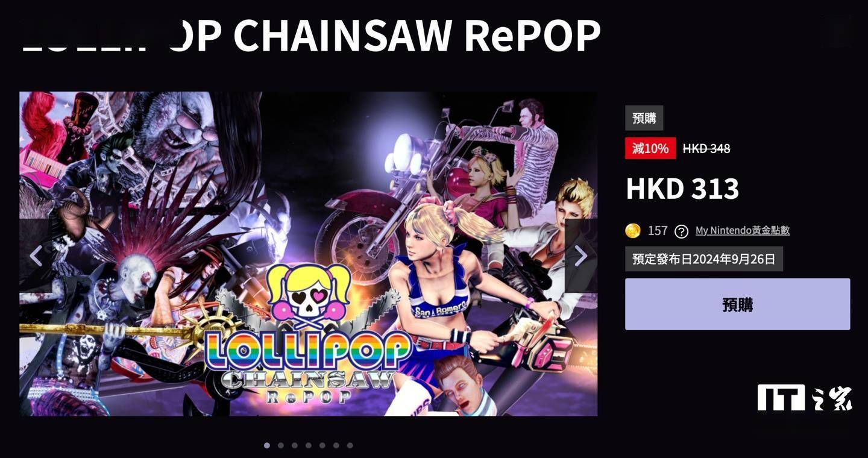
Task: Click the red 減10% discount badge
Action: [650, 148]
